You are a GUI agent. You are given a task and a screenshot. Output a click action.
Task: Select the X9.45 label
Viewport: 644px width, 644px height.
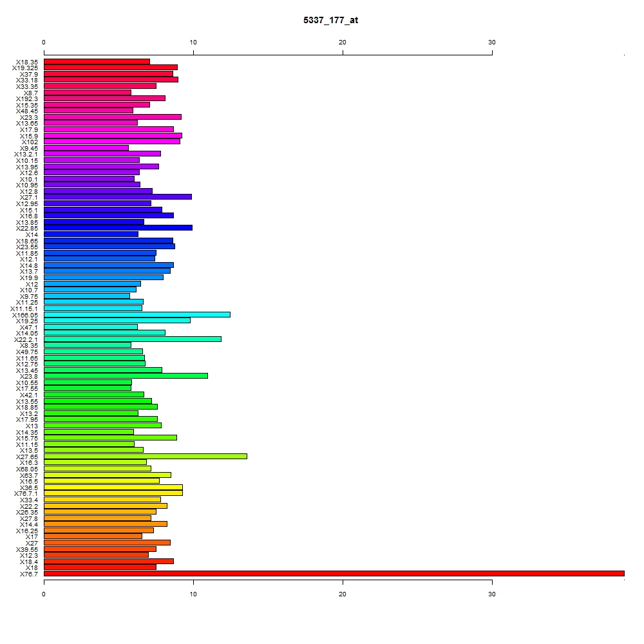pyautogui.click(x=29, y=148)
